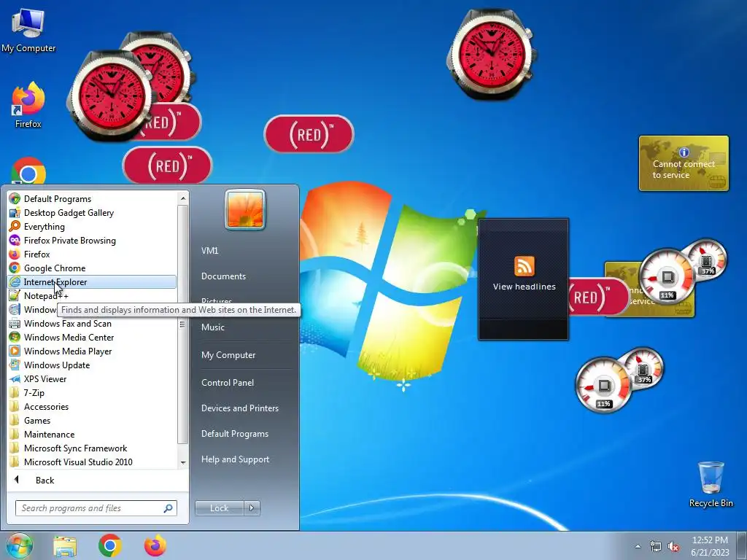Screen dimensions: 747x560
Task: Open Everything search program icon
Action: pos(15,227)
